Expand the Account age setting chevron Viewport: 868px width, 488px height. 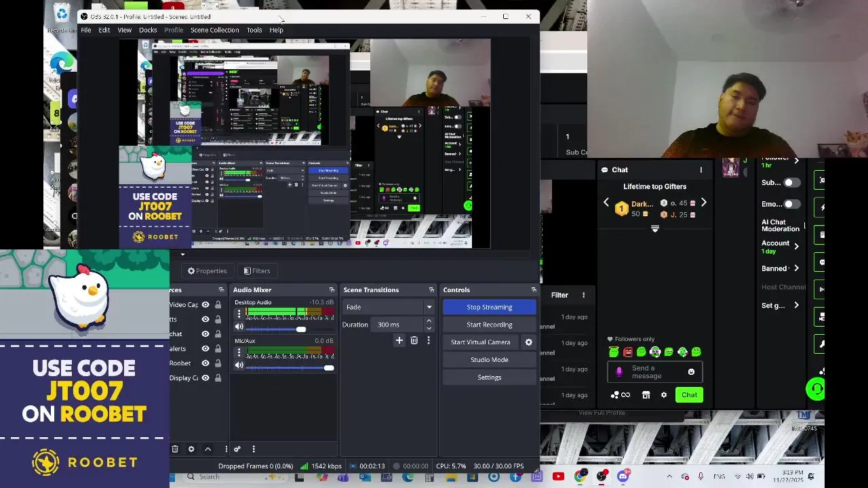[796, 247]
